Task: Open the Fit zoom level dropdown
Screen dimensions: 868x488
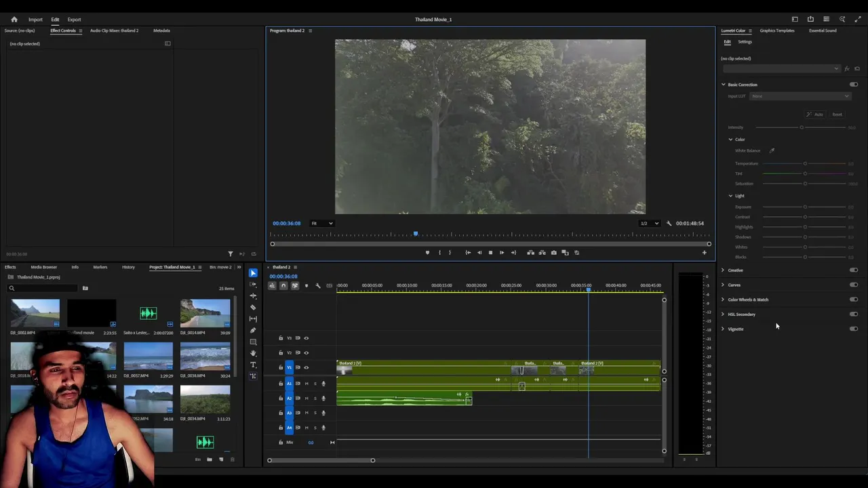Action: pos(321,224)
